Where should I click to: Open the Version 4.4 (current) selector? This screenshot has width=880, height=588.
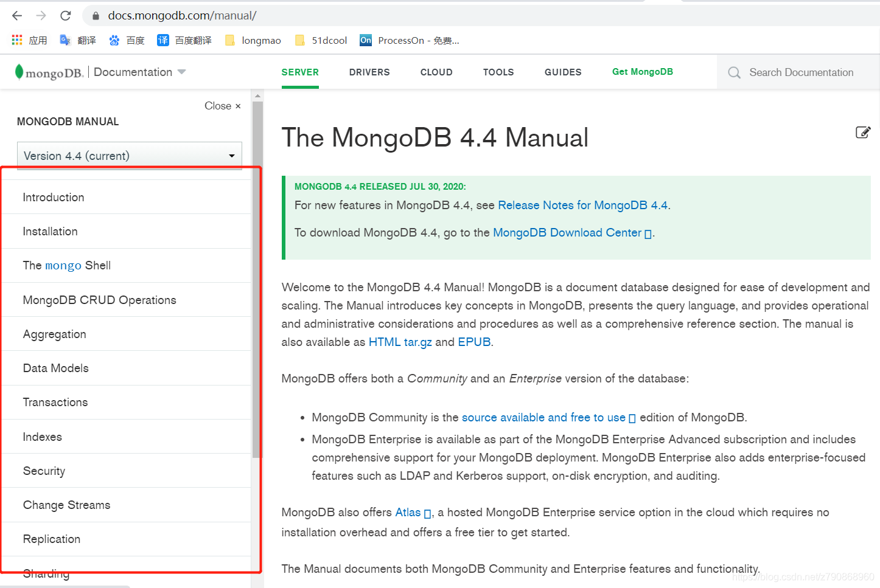[x=130, y=156]
